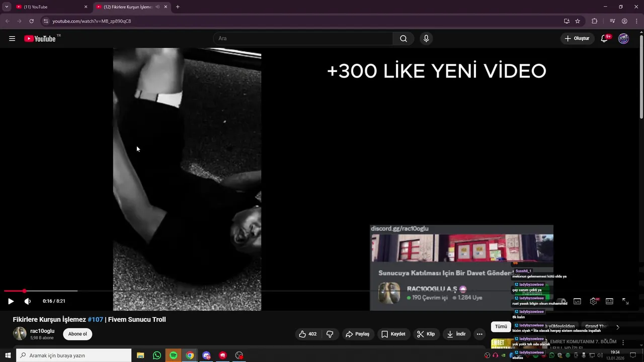Toggle the autoplay switch in the player

[561, 301]
